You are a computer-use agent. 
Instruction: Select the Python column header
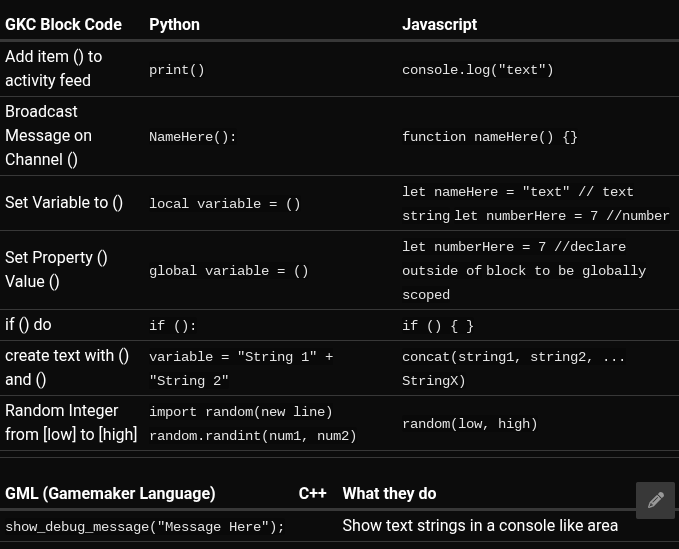pos(174,25)
